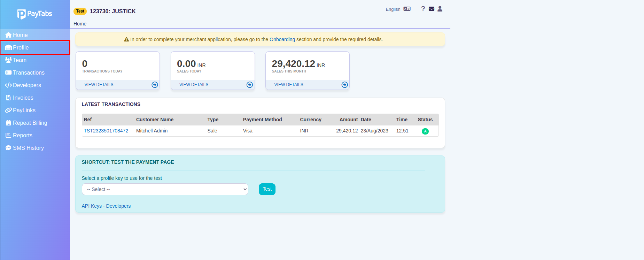Screen dimensions: 644x260
Task: Click the Transactions card icon
Action: click(8, 72)
